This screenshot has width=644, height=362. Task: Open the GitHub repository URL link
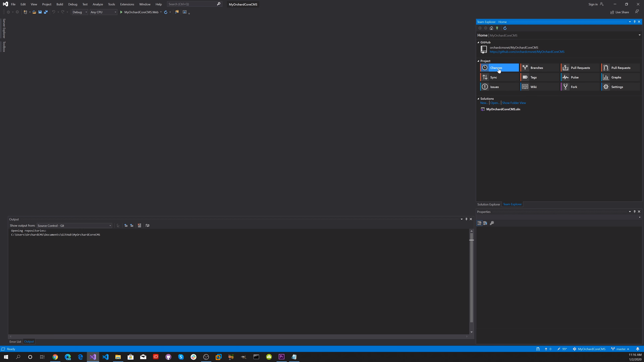click(527, 52)
